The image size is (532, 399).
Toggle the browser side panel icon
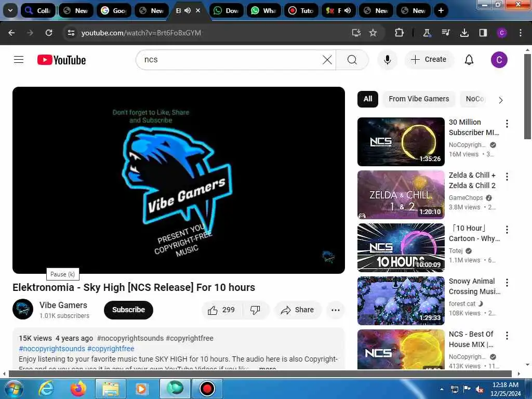click(x=483, y=33)
